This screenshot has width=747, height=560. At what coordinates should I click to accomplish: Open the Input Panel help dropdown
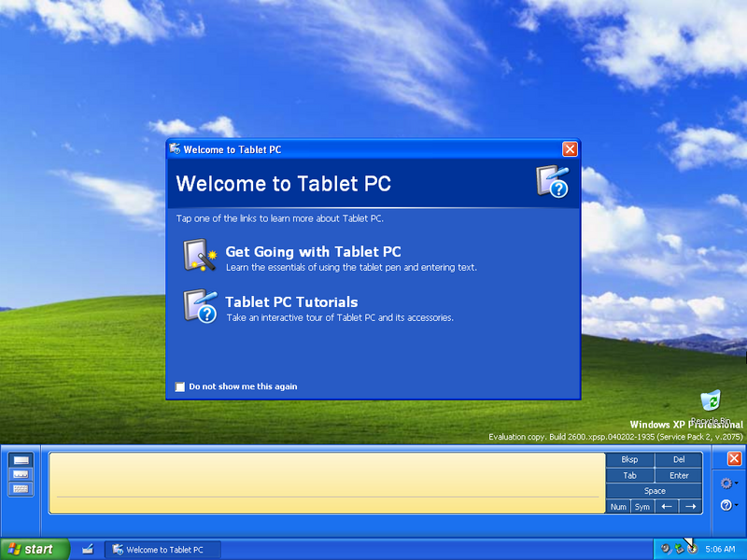(729, 505)
